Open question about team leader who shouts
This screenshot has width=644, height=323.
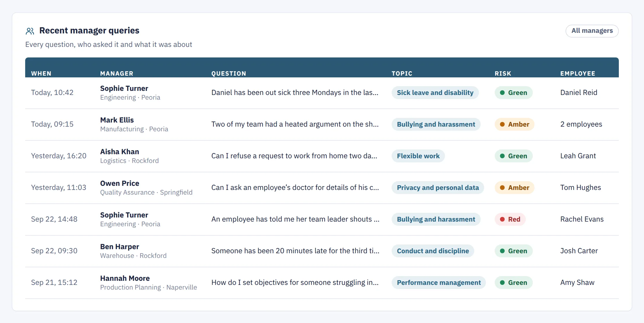click(x=295, y=219)
